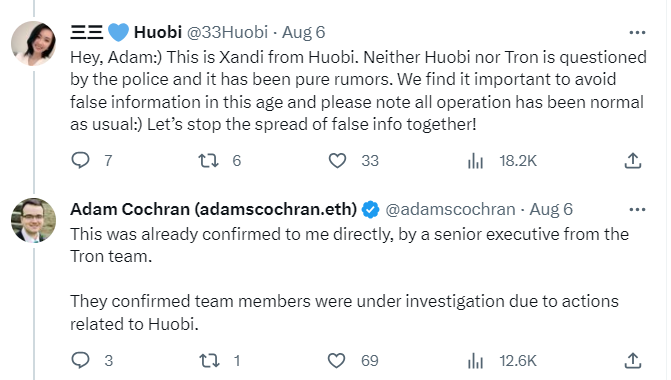Click the Huobi display name
Image resolution: width=671 pixels, height=380 pixels.
[126, 33]
